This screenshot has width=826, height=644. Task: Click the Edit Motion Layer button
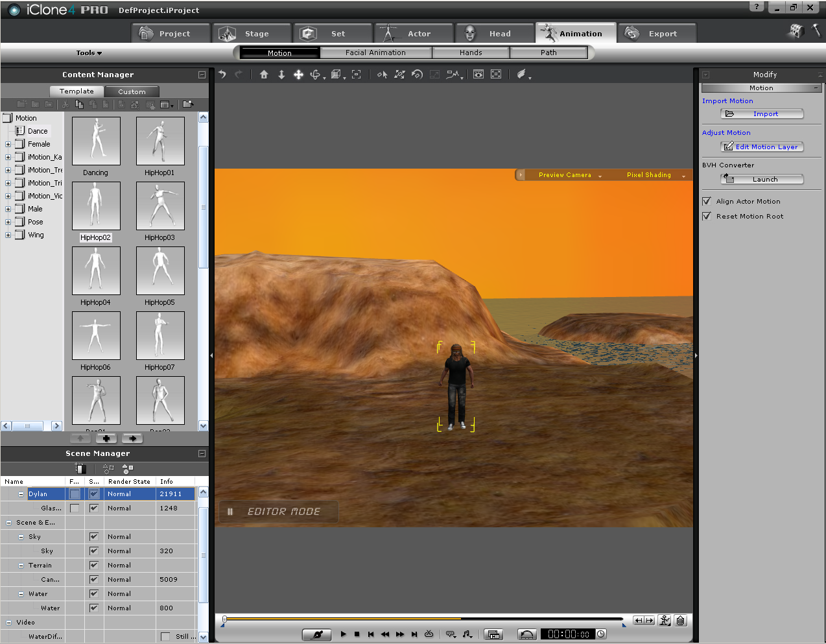(762, 147)
